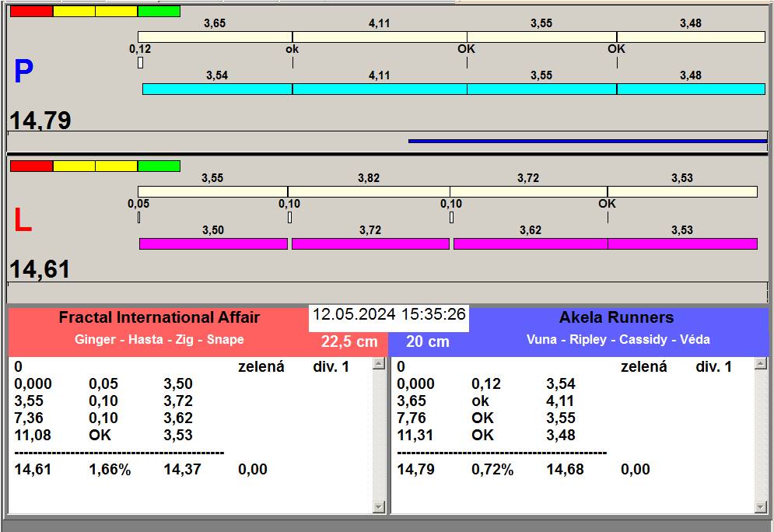
Task: Select the cream 3,82 segment in lane L
Action: click(369, 191)
